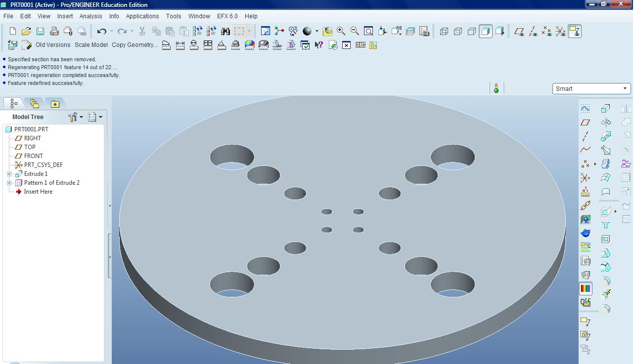The width and height of the screenshot is (634, 364).
Task: Create a datum coordinate system from right toolbar
Action: coord(586,178)
